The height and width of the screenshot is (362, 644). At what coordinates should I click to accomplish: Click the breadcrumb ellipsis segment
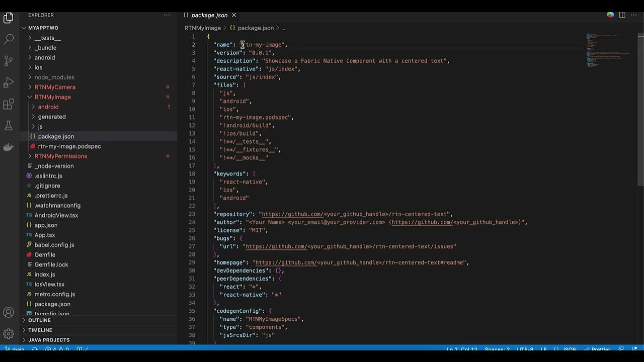[x=283, y=28]
